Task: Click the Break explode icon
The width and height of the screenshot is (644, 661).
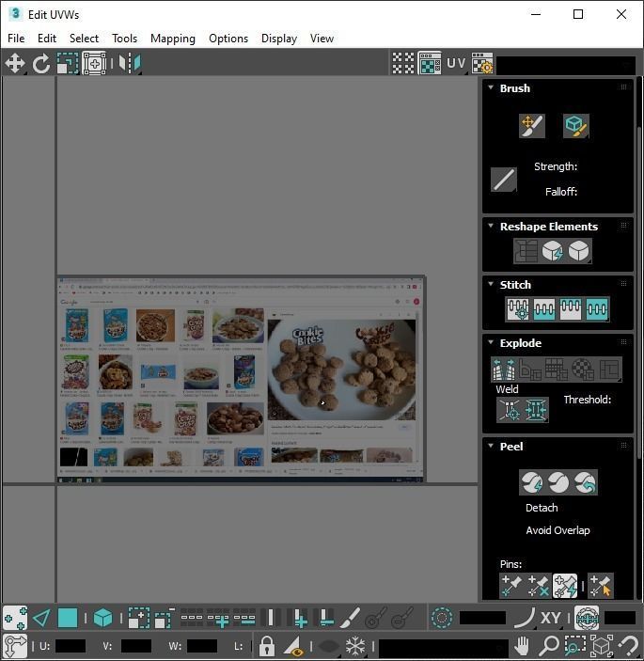Action: 504,369
